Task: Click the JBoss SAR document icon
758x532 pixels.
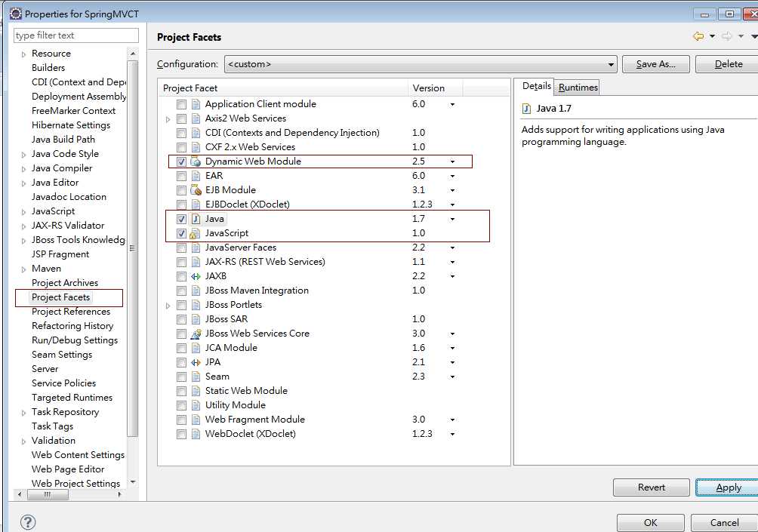Action: click(x=196, y=319)
